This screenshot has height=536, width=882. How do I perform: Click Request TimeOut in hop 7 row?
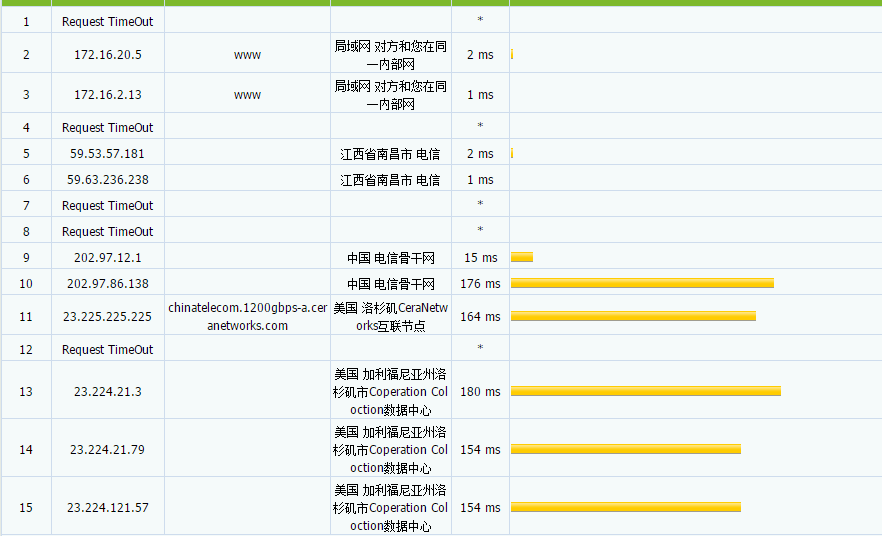107,205
